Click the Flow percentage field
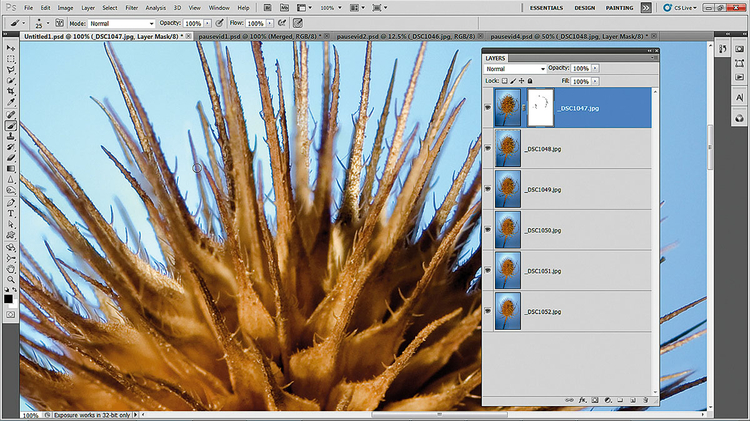Viewport: 750px width, 421px height. click(x=255, y=23)
